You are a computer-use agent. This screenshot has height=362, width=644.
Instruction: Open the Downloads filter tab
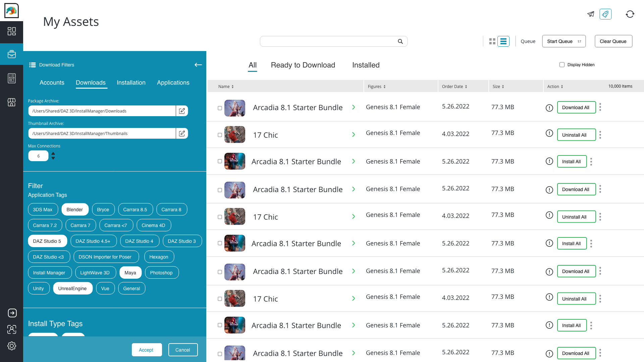pos(91,83)
